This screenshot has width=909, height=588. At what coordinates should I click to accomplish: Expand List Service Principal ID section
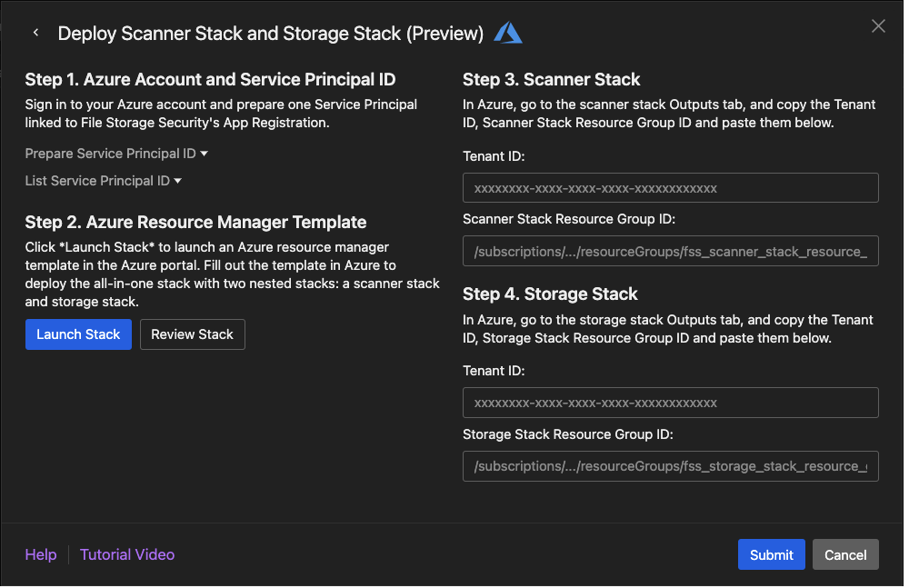click(x=104, y=181)
